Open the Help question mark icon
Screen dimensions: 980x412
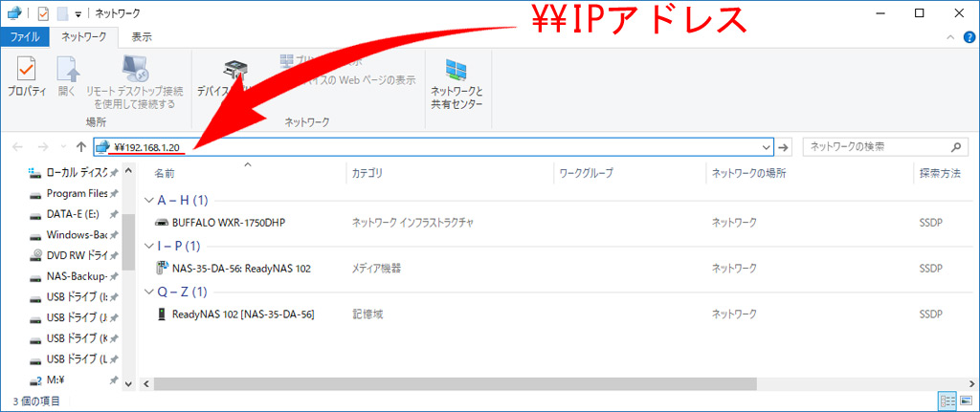point(969,37)
